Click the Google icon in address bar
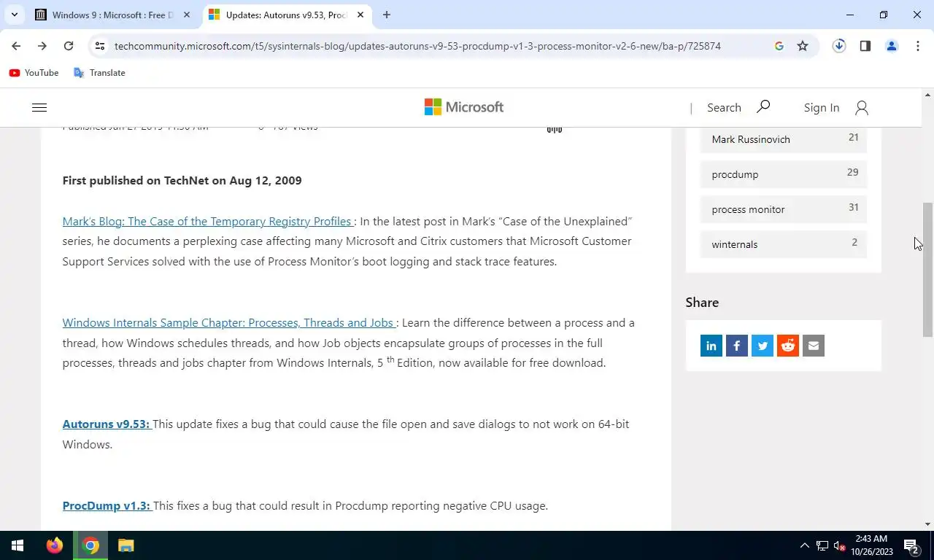This screenshot has height=560, width=934. 779,46
